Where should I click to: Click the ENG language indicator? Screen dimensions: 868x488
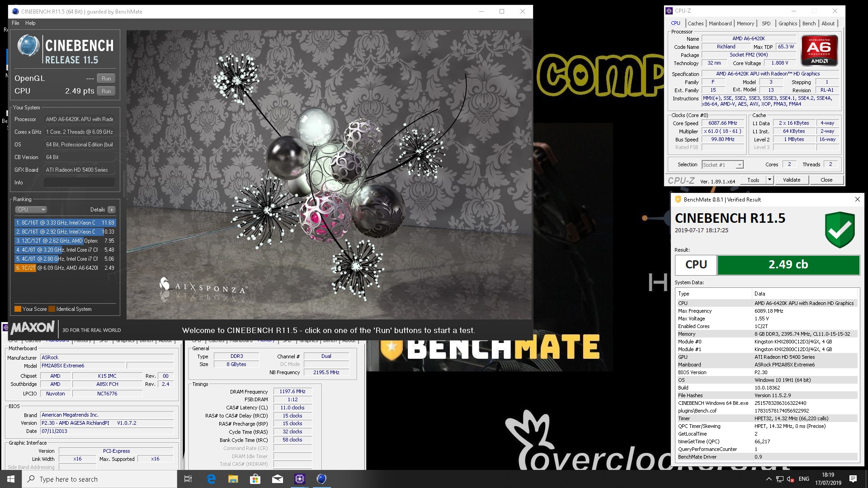[x=804, y=479]
